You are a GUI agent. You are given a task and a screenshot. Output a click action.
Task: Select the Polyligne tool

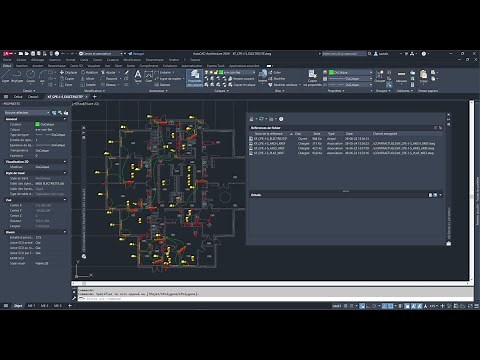(x=17, y=76)
